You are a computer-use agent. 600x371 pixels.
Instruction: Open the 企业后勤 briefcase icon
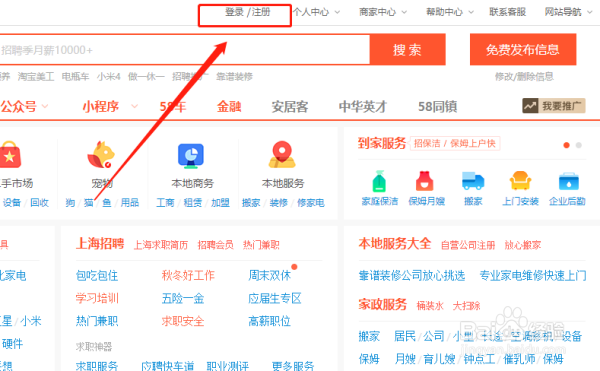pyautogui.click(x=569, y=181)
